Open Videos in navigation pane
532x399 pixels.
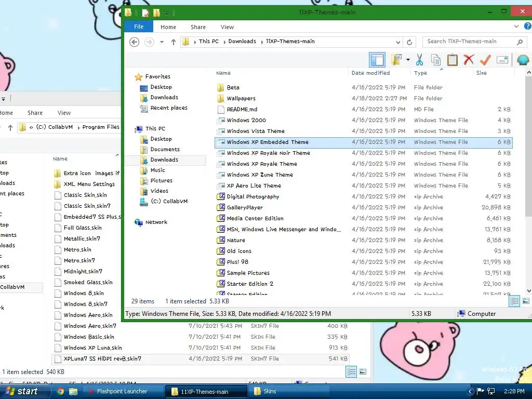[x=159, y=191]
